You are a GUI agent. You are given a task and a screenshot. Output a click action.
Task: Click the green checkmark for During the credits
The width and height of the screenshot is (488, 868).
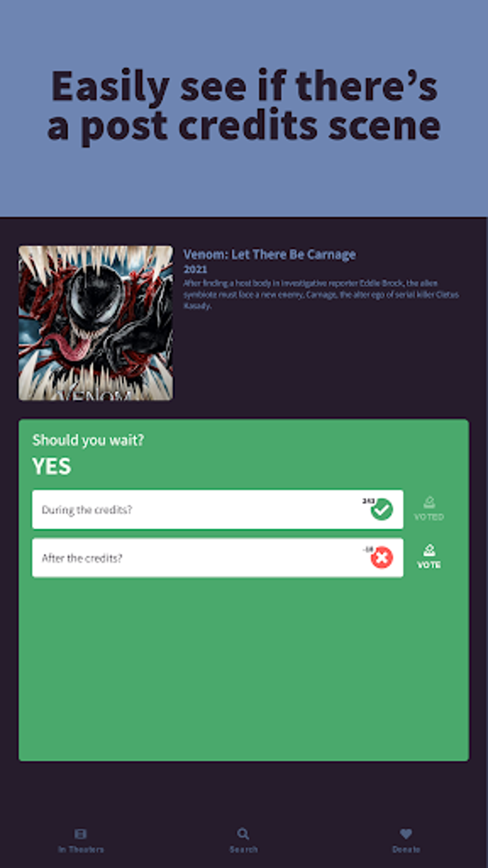(x=382, y=509)
